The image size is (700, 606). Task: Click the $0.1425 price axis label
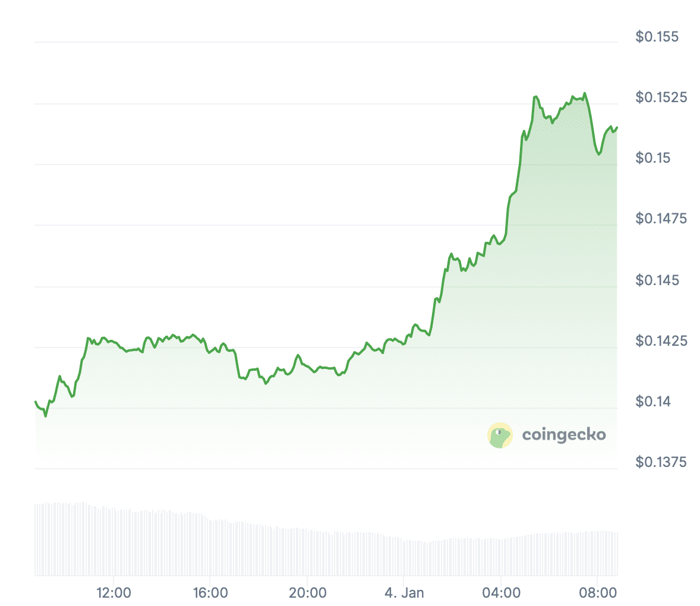[661, 340]
